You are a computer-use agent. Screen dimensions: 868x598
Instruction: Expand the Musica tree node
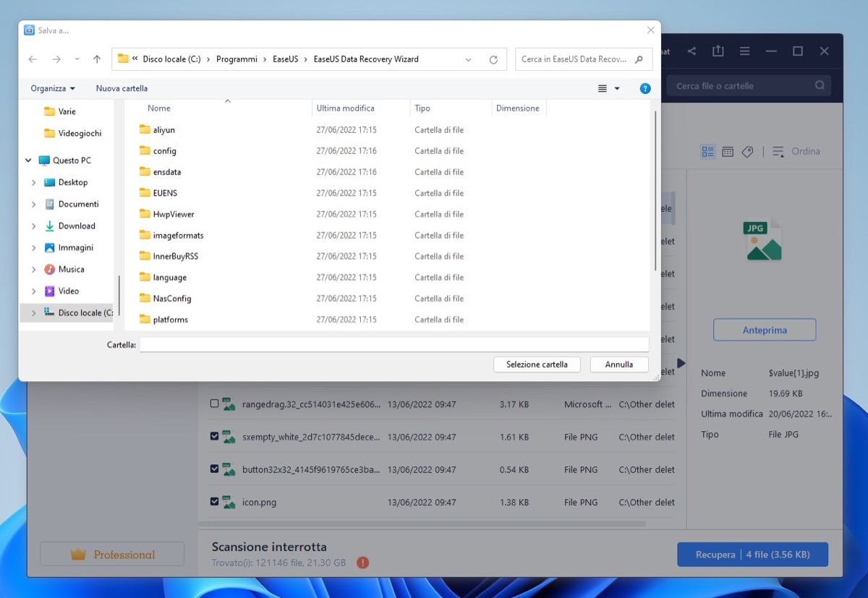[x=34, y=269]
